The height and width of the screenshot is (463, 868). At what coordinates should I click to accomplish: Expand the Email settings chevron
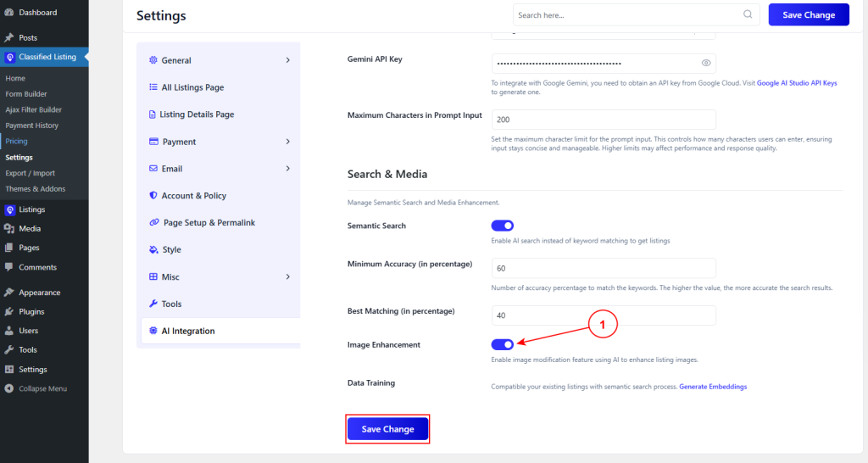tap(288, 169)
